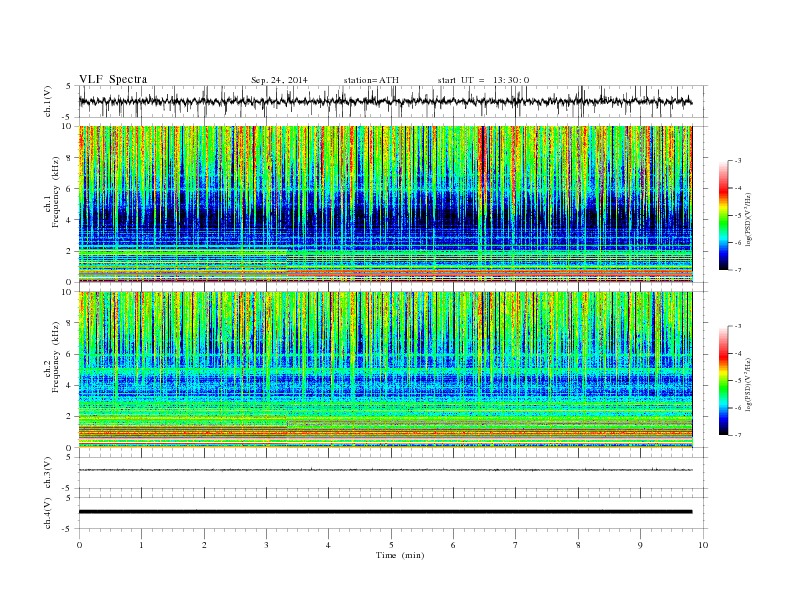Click the 'station=ATH' label
This screenshot has width=792, height=612.
[x=371, y=80]
